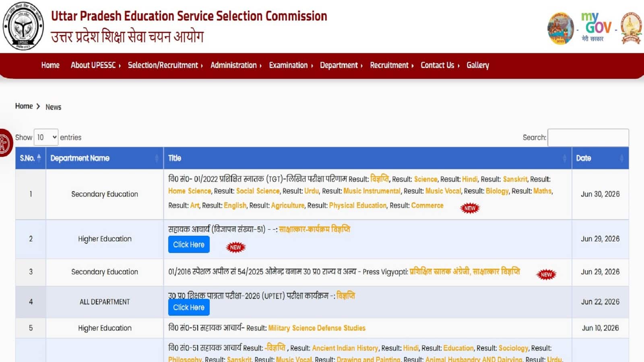The image size is (644, 362).
Task: Open the Biology result link
Action: (x=497, y=191)
